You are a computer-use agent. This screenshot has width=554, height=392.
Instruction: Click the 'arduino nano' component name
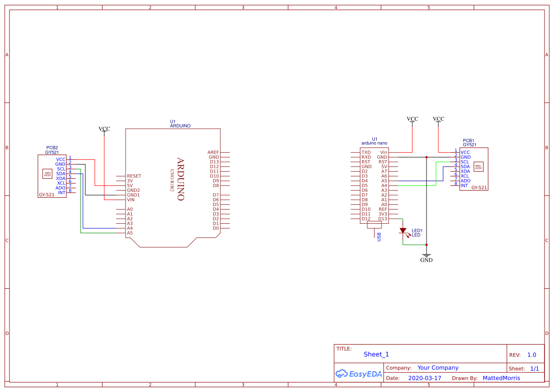coord(374,143)
